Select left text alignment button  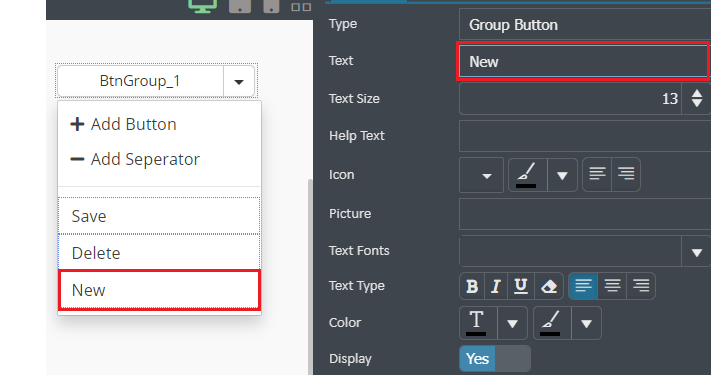click(x=583, y=286)
